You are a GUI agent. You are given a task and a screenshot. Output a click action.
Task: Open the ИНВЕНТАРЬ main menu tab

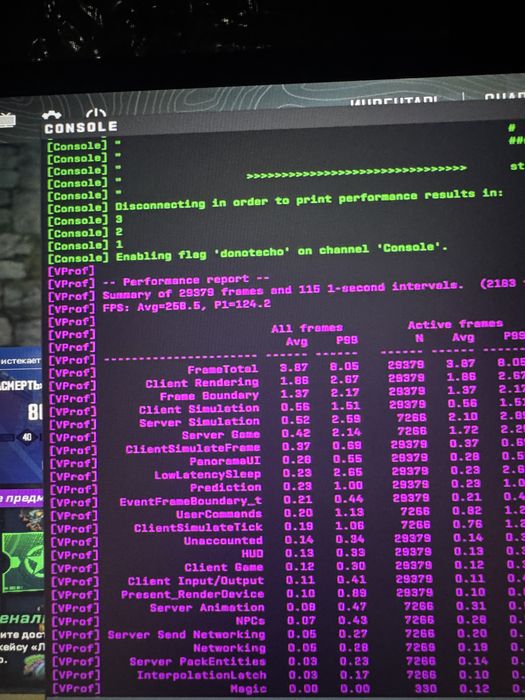click(x=393, y=100)
